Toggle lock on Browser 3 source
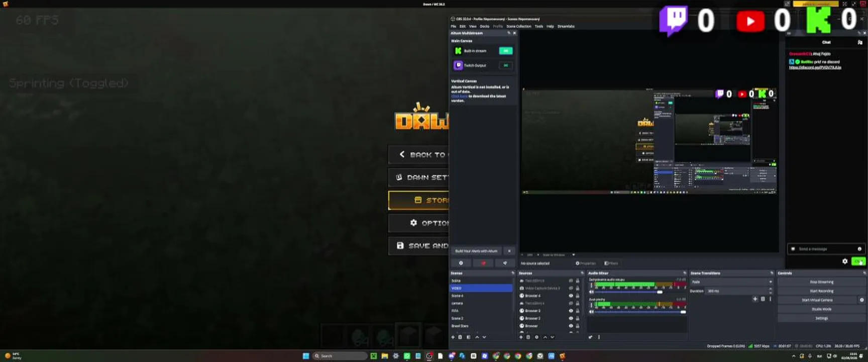 point(577,311)
